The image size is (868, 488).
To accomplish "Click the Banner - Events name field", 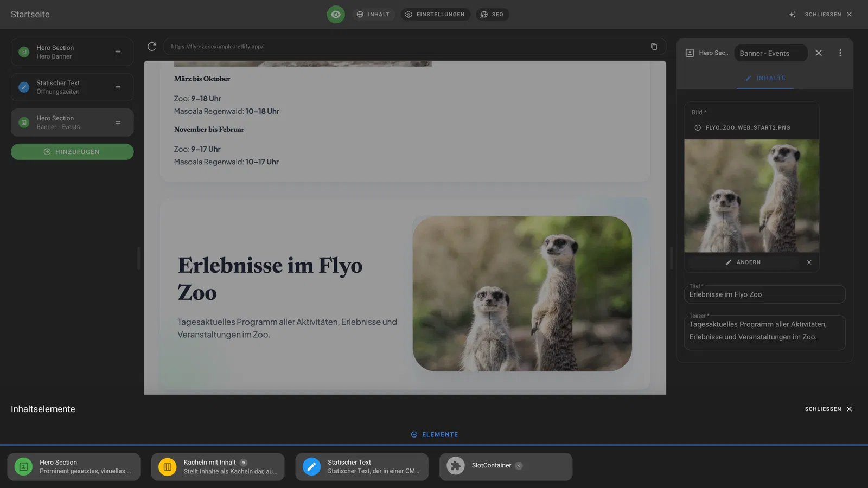I will (771, 53).
